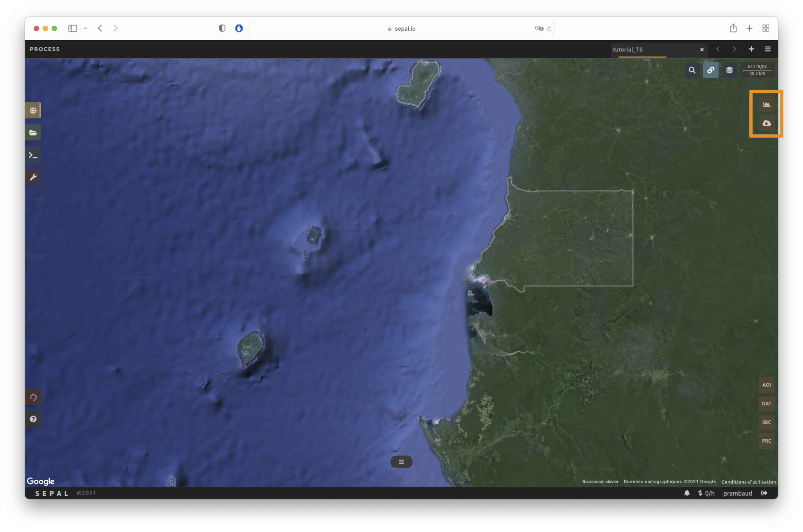Click the Conditions d'utilisation link
The width and height of the screenshot is (803, 532).
[x=748, y=482]
